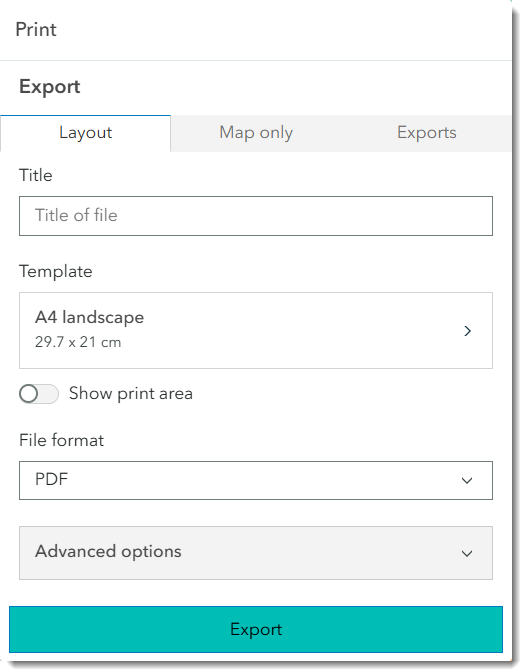Open the A4 landscape template selector
Image resolution: width=521 pixels, height=670 pixels.
[256, 330]
